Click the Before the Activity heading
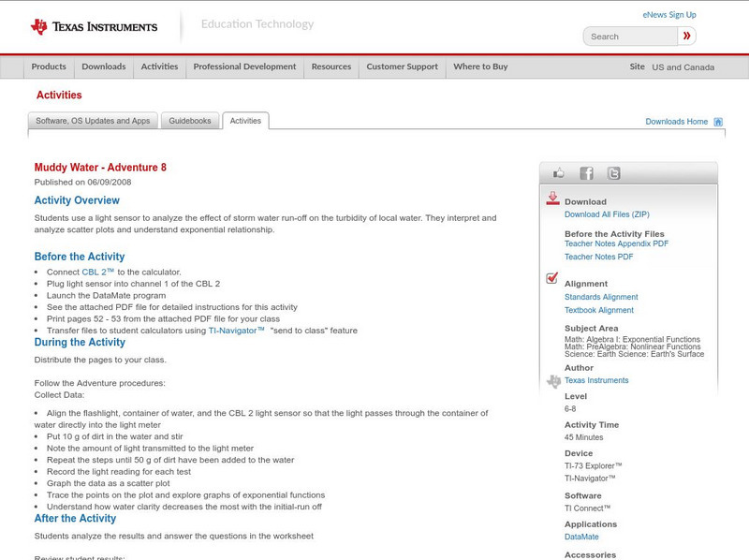The height and width of the screenshot is (560, 749). 80,257
